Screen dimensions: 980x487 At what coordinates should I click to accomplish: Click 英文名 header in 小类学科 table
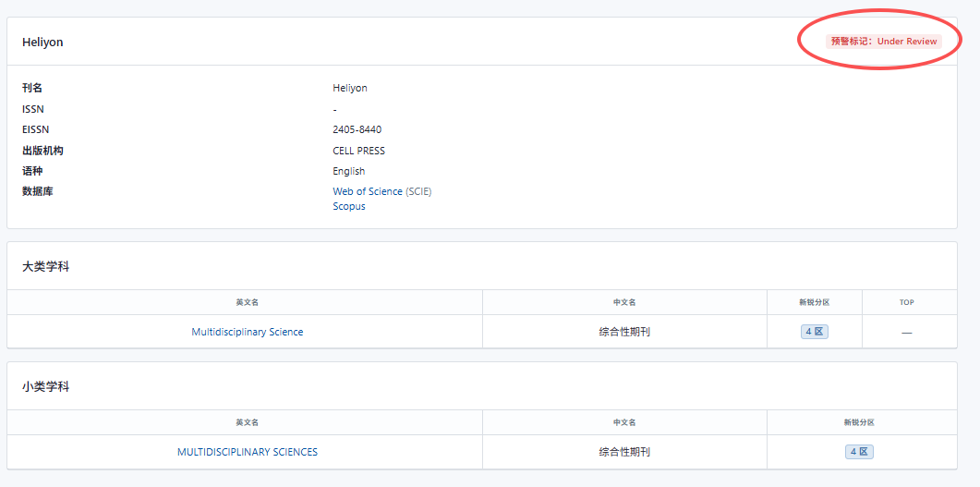coord(247,422)
